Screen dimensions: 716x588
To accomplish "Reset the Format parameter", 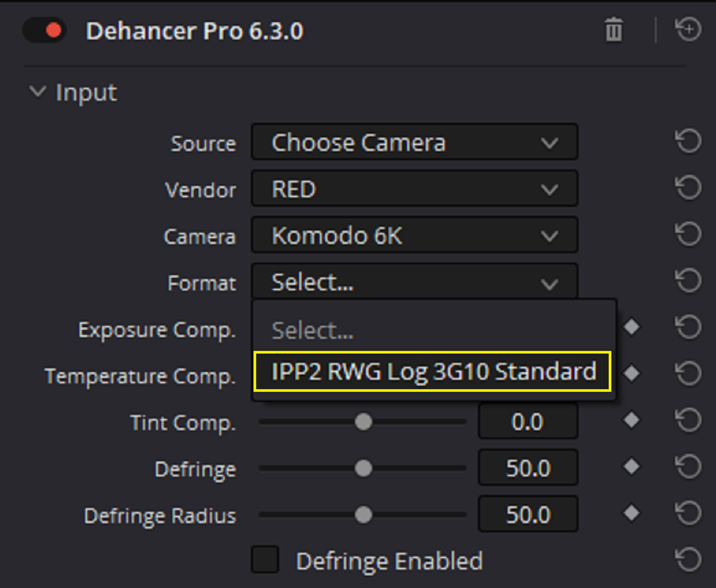I will coord(688,281).
